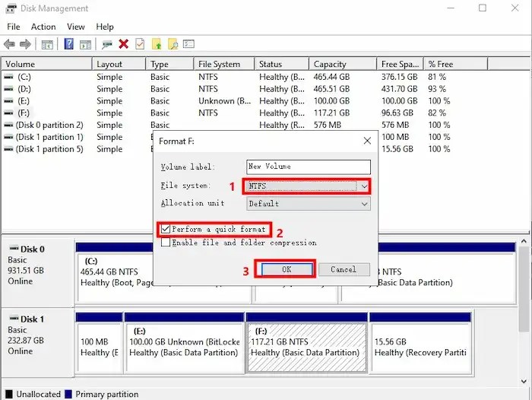
Task: Click the black Unallocated legend swatch
Action: point(9,394)
